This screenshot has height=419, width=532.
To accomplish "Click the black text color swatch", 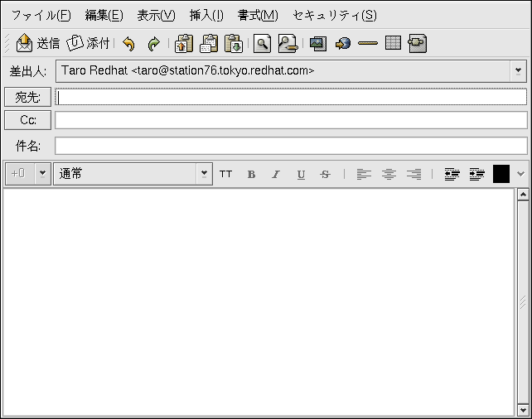I will coord(501,174).
